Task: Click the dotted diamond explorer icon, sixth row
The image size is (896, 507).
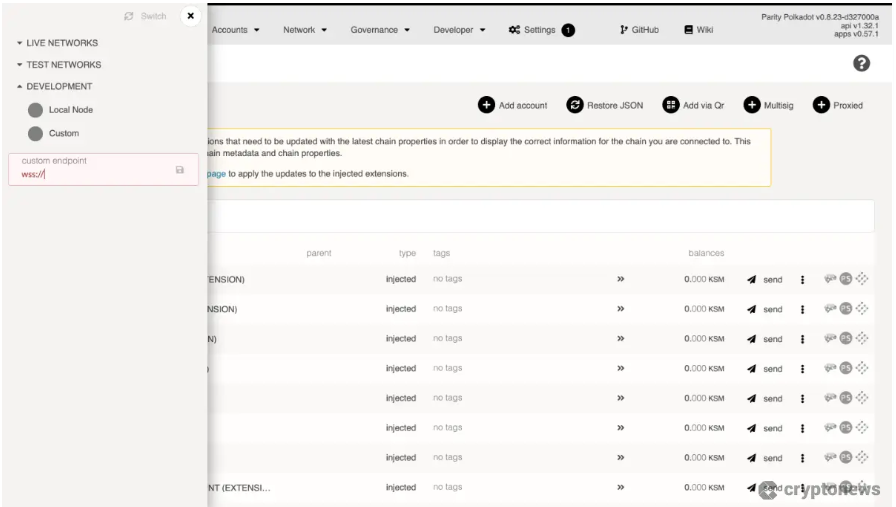Action: tap(862, 427)
